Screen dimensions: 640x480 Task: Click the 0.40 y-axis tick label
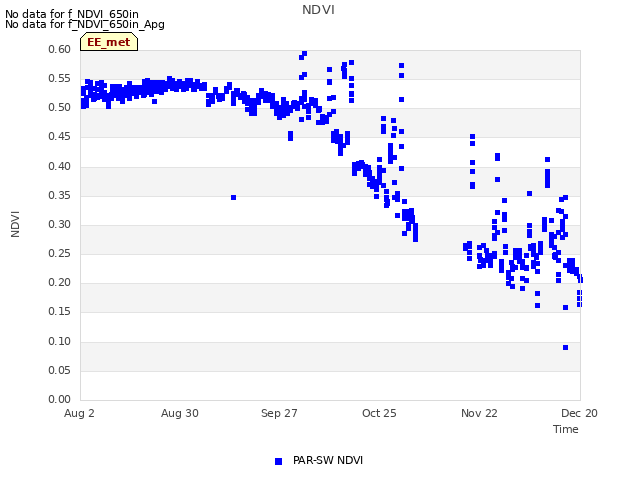click(x=60, y=167)
